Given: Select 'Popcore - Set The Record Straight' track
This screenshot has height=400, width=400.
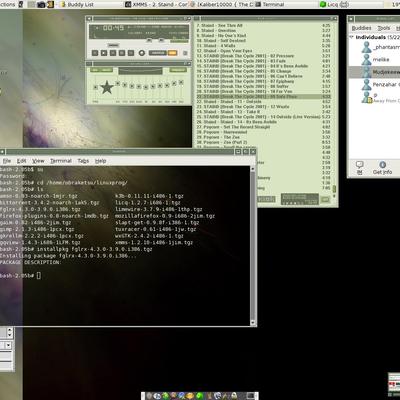Looking at the screenshot, I should [x=263, y=127].
